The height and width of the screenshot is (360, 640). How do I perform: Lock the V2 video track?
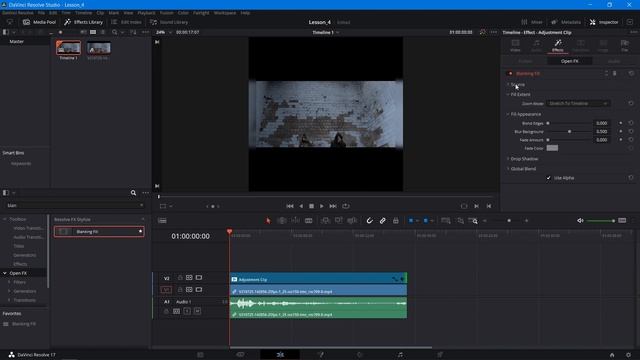pos(180,278)
